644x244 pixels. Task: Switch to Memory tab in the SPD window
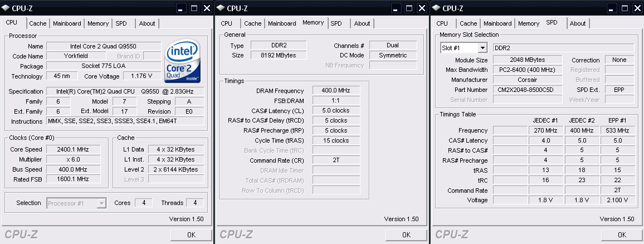point(529,23)
